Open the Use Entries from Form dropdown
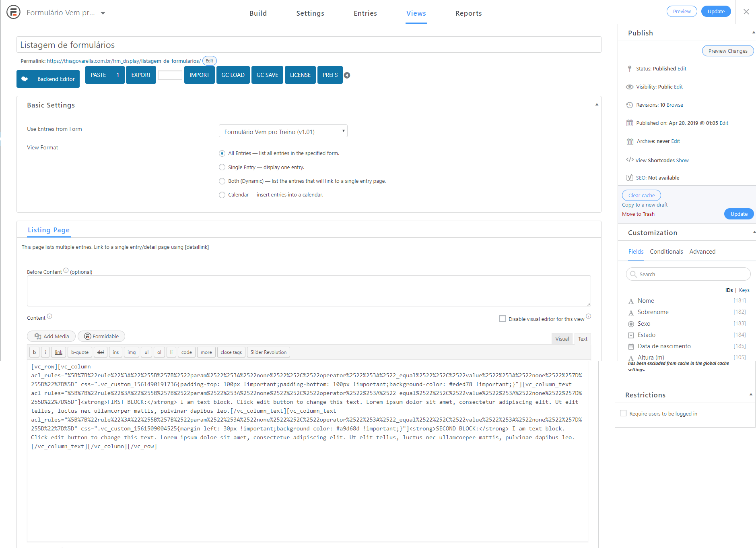756x548 pixels. (283, 131)
